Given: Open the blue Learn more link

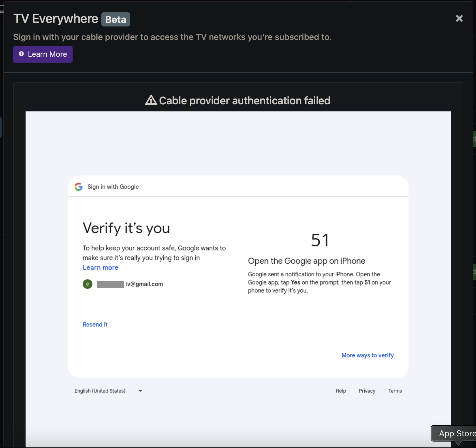Looking at the screenshot, I should point(100,268).
